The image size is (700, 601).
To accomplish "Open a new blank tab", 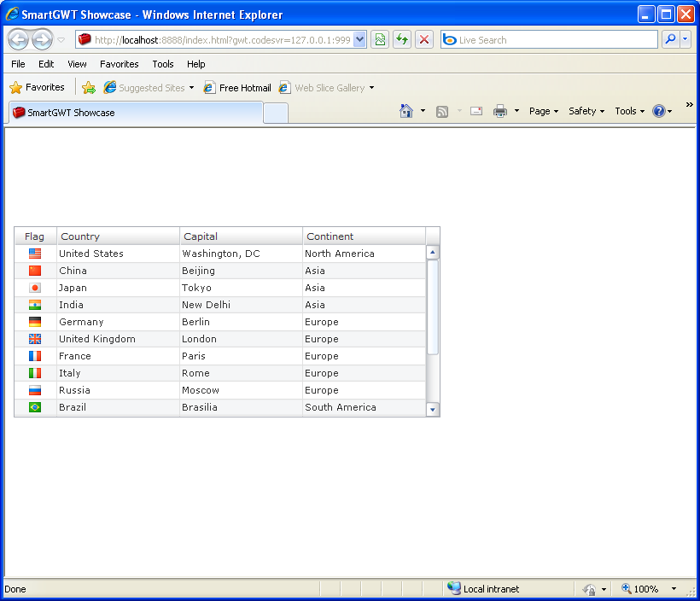I will [x=276, y=113].
